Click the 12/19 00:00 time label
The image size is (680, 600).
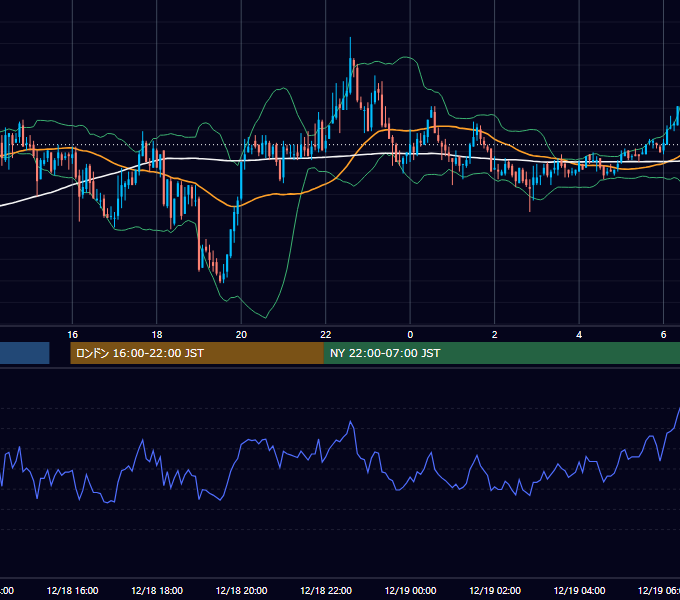410,590
